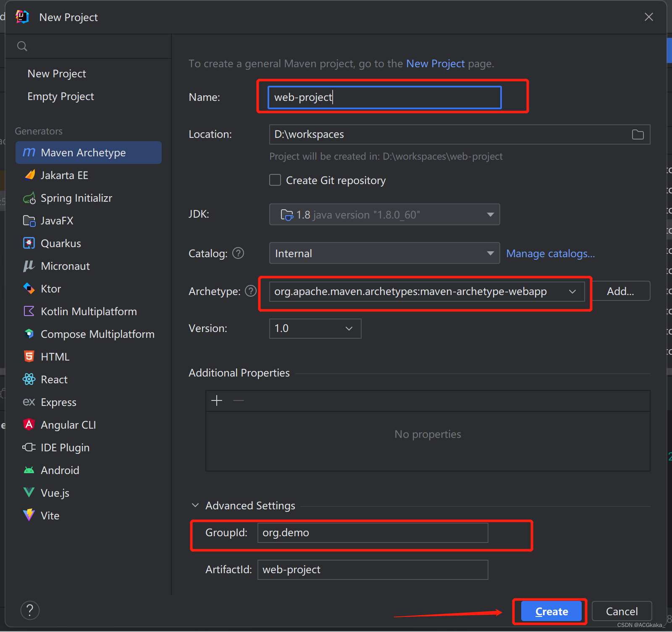
Task: Add a property with the plus icon
Action: pyautogui.click(x=217, y=400)
